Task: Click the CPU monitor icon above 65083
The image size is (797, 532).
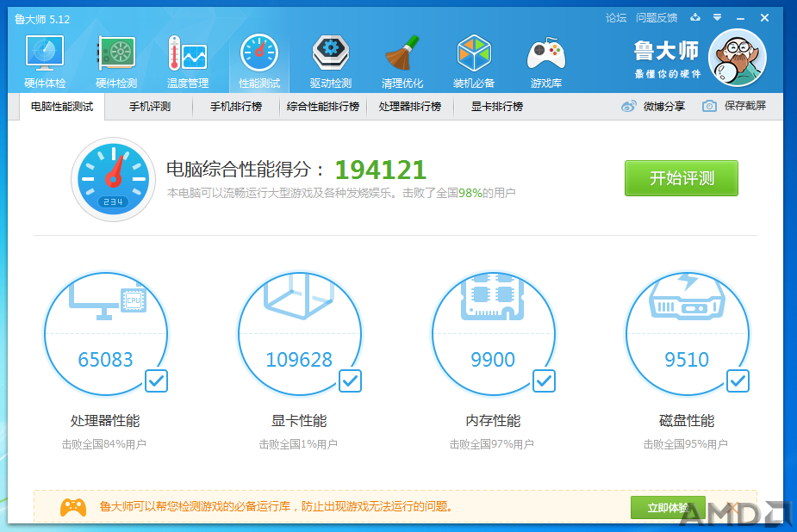Action: tap(107, 300)
